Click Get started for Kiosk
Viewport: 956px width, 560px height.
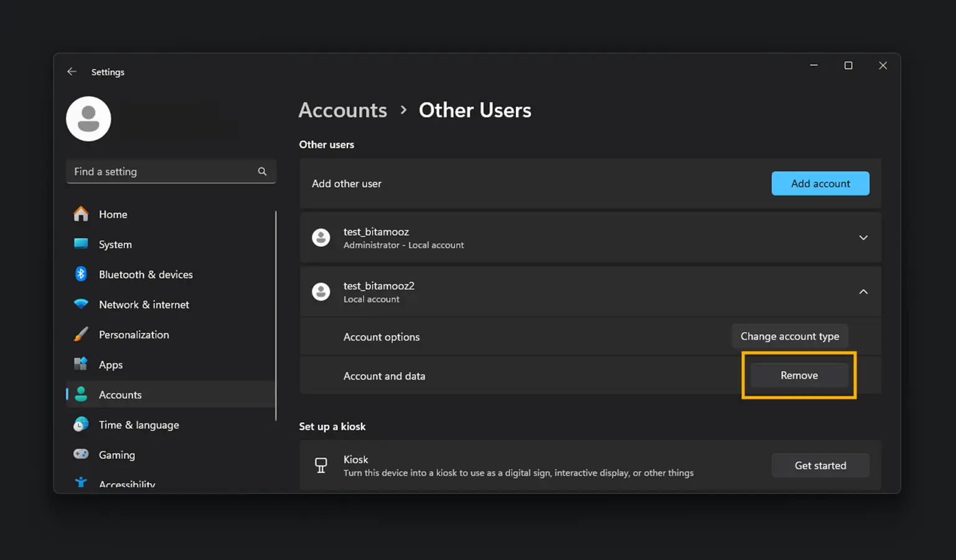[x=820, y=465]
